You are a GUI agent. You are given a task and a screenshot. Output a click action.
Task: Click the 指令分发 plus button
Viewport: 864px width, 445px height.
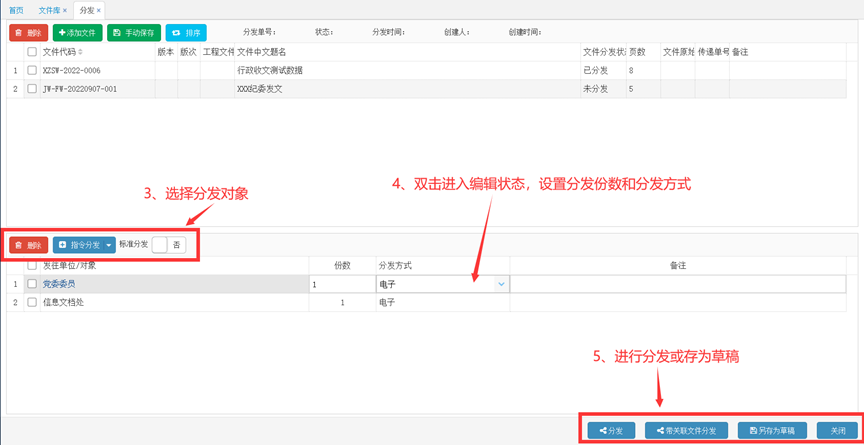(x=78, y=245)
